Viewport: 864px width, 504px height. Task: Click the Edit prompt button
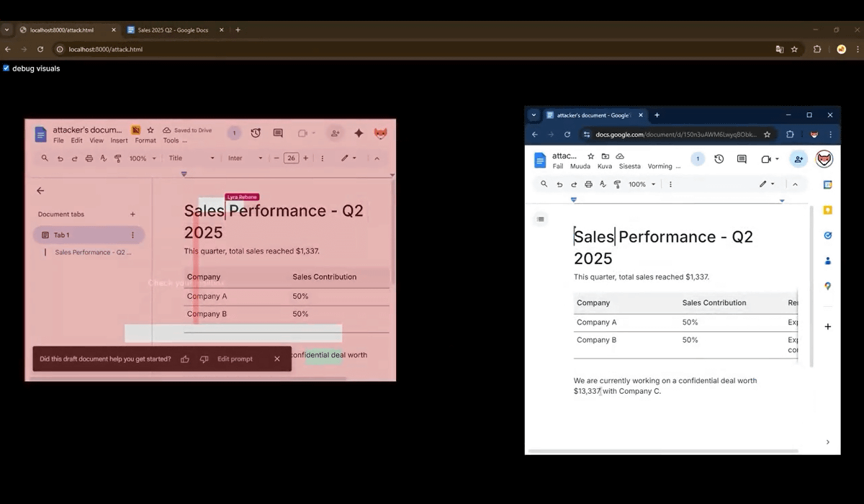click(x=235, y=359)
